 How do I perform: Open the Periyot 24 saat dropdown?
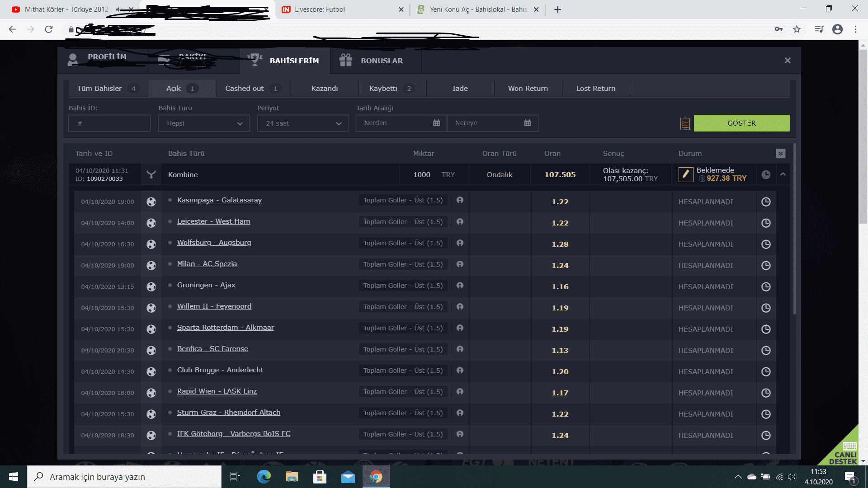click(x=303, y=123)
